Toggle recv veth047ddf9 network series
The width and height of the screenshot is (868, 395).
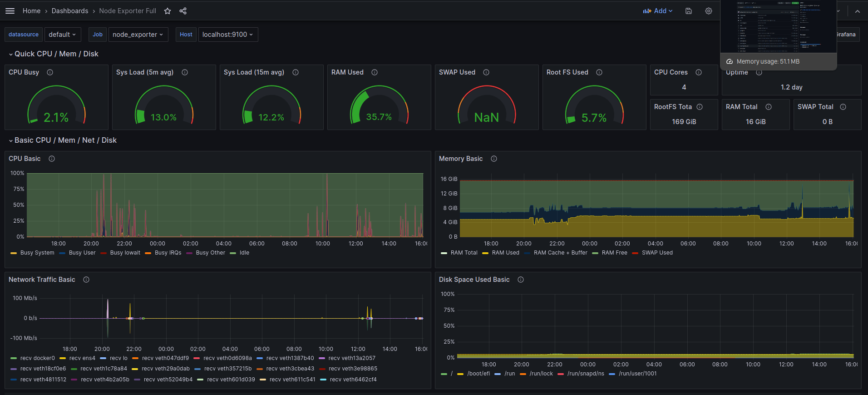[x=165, y=358]
